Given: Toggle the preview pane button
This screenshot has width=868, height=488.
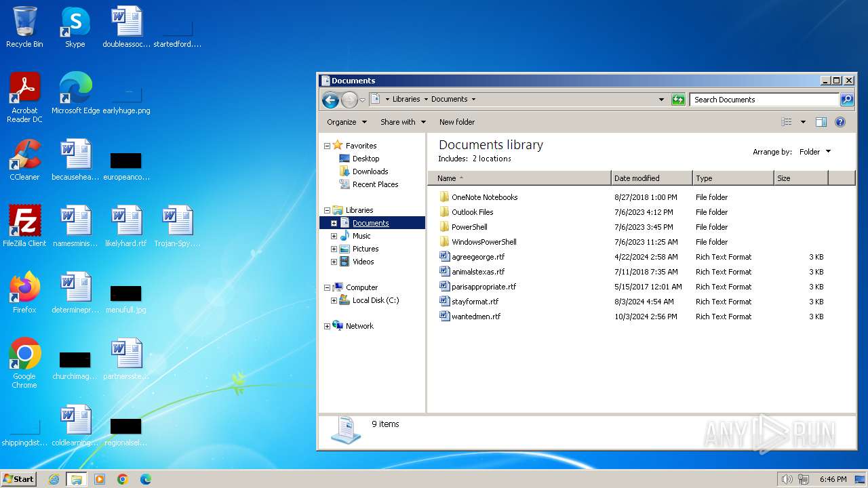Looking at the screenshot, I should (821, 122).
